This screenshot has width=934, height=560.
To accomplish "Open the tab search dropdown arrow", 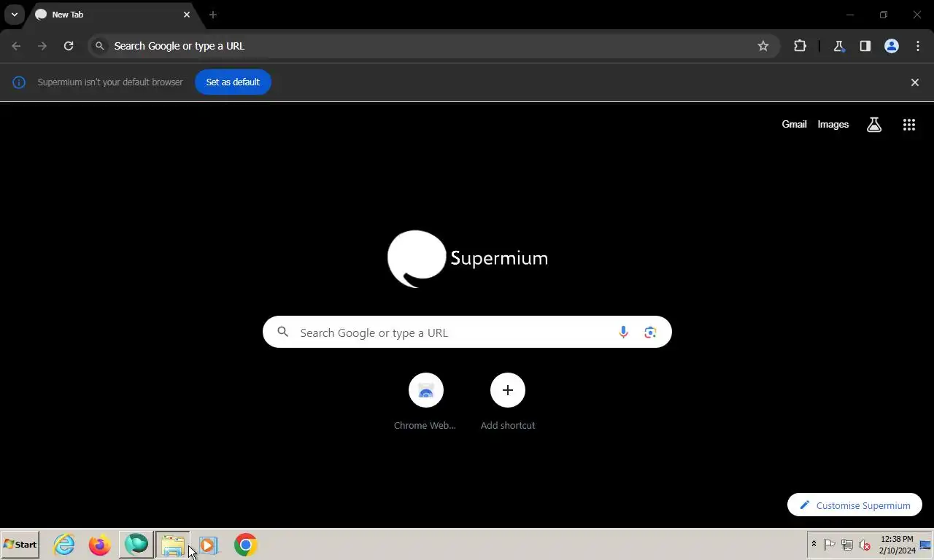I will (x=14, y=15).
